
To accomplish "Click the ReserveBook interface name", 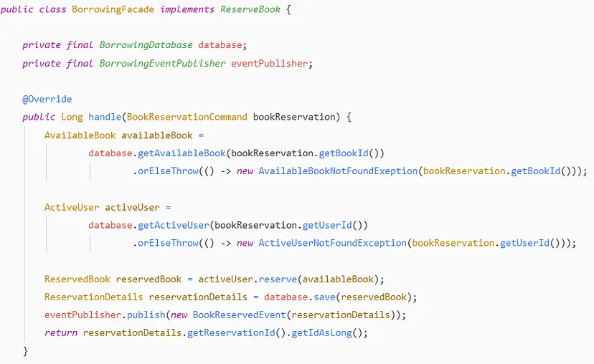I will [250, 9].
